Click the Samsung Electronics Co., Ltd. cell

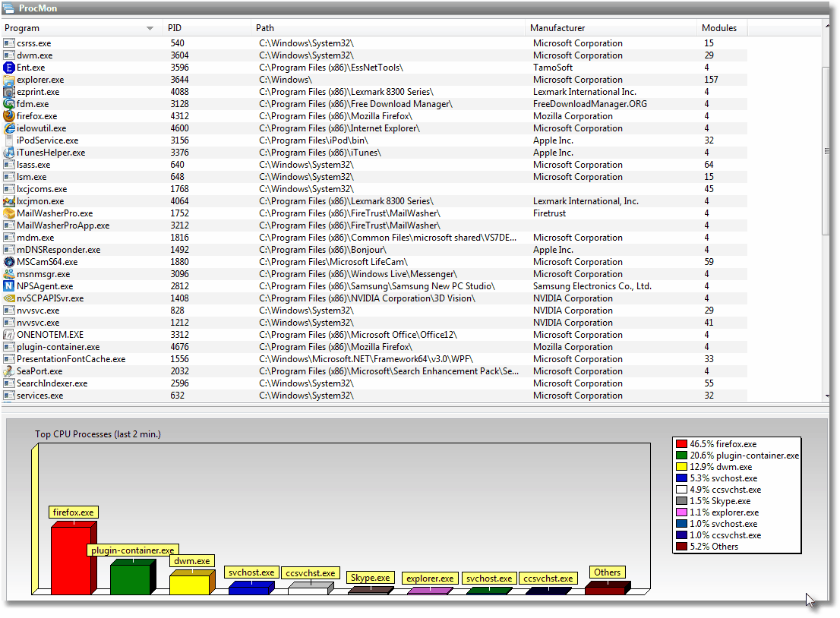[x=592, y=286]
